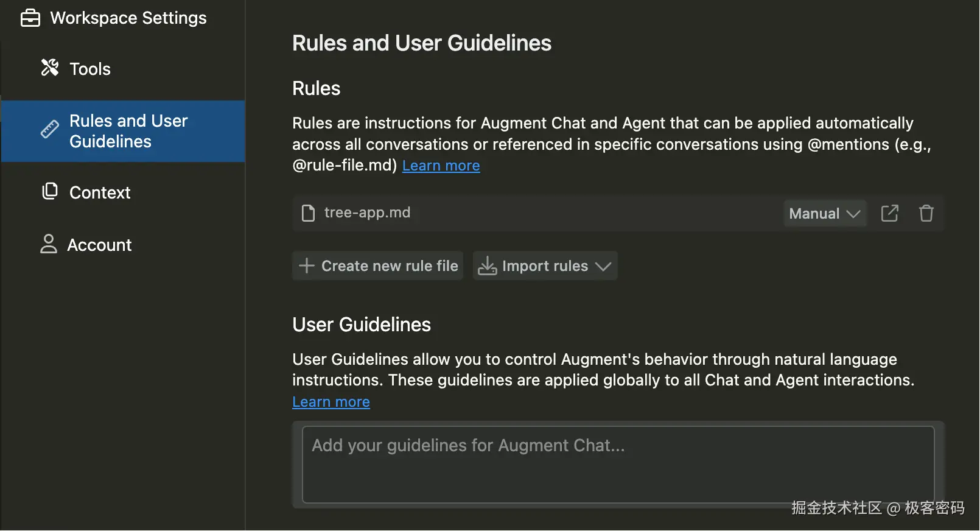Click Create new rule file button
The height and width of the screenshot is (531, 980).
pyautogui.click(x=377, y=265)
